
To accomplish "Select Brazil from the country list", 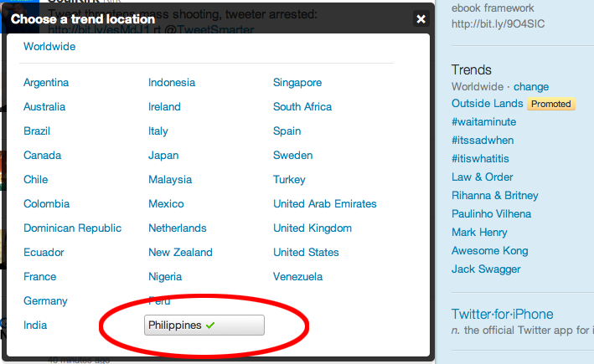I will point(37,131).
